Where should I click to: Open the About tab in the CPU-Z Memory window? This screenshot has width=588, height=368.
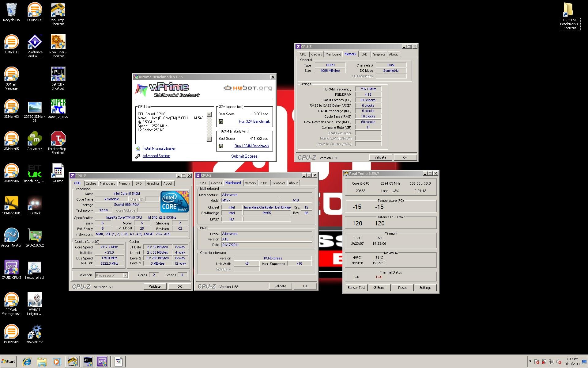[393, 54]
